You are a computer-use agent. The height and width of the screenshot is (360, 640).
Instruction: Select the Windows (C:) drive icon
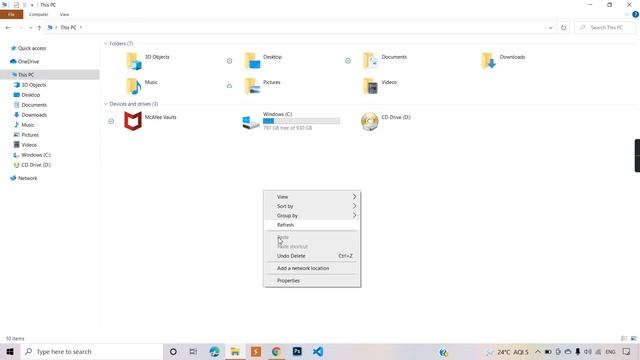[x=251, y=122]
